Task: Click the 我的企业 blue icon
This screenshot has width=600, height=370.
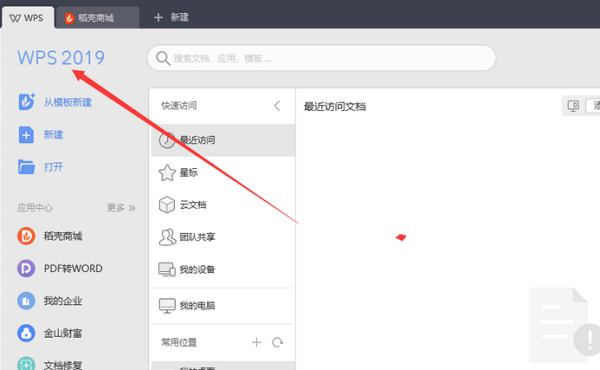Action: [26, 301]
